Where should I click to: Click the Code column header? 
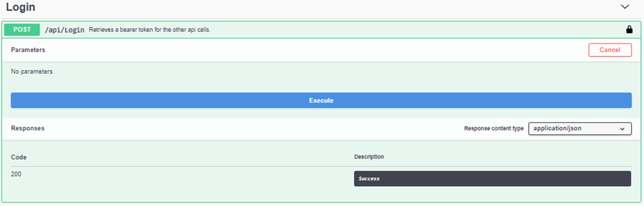(x=19, y=157)
